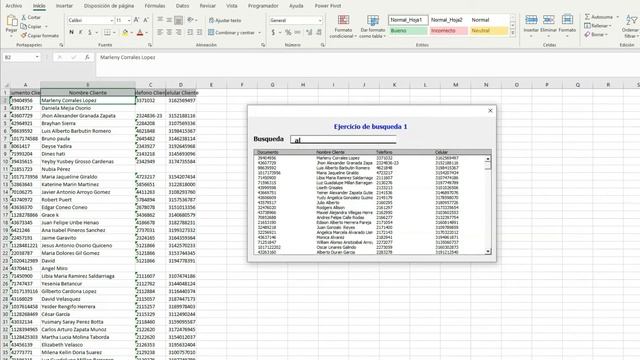The height and width of the screenshot is (360, 640).
Task: Toggle Ajustar texto wrap
Action: pos(225,20)
